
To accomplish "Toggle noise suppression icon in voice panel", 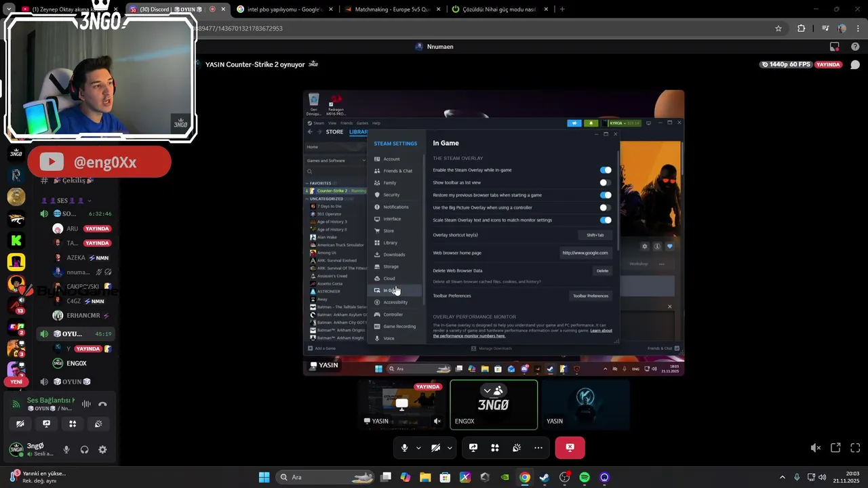I will click(86, 404).
